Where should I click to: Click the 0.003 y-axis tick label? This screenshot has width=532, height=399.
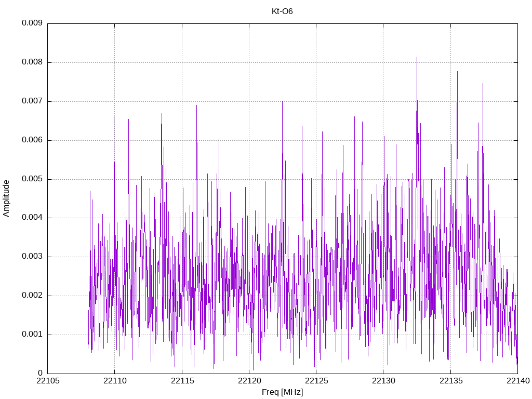click(32, 257)
